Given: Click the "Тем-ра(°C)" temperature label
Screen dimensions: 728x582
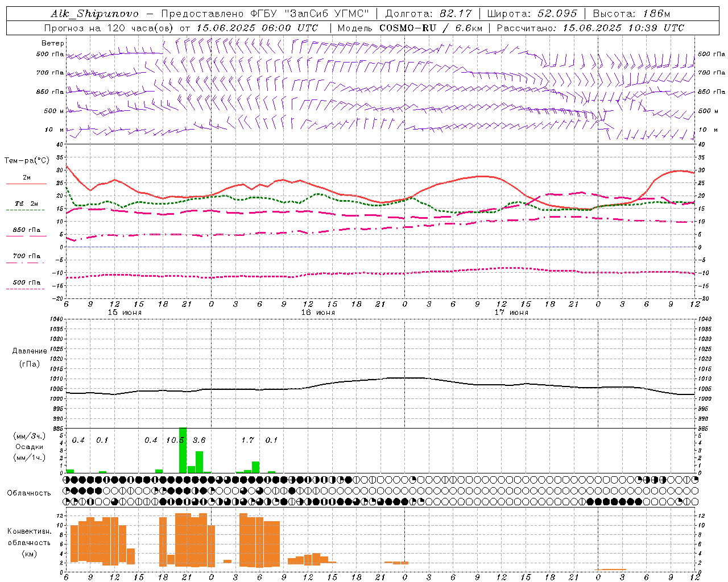Looking at the screenshot, I should [x=27, y=161].
